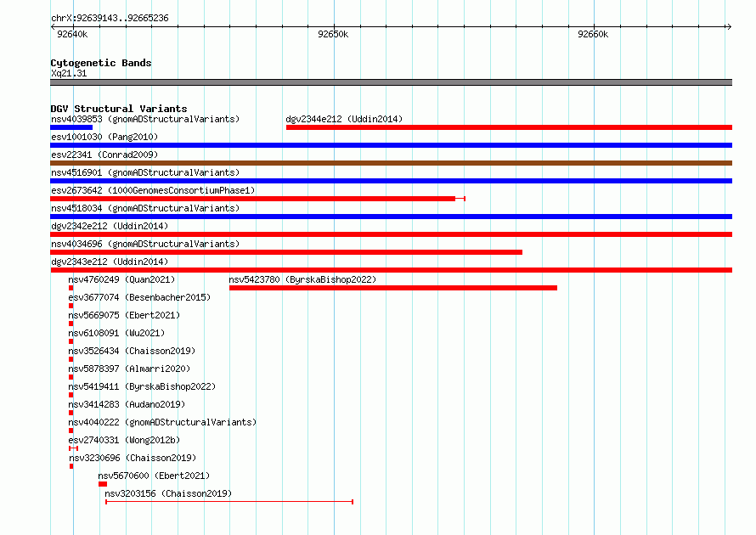Click the chrX:92639143..92665236 coordinate label

click(x=110, y=18)
